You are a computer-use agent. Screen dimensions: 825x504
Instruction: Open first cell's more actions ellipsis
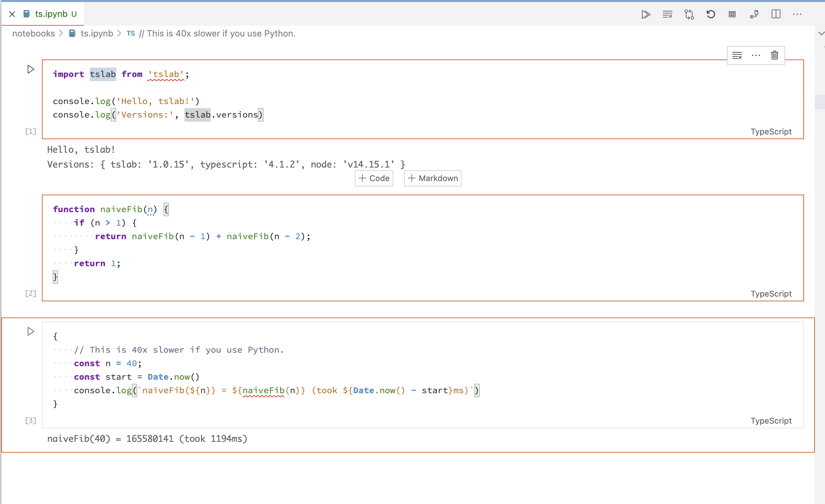point(756,55)
